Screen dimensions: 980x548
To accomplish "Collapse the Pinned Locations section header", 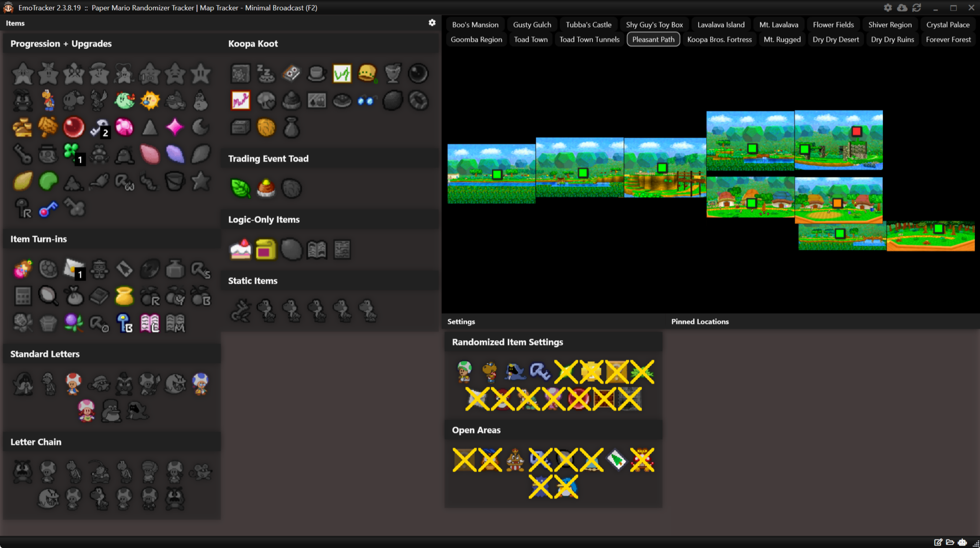I will (700, 321).
